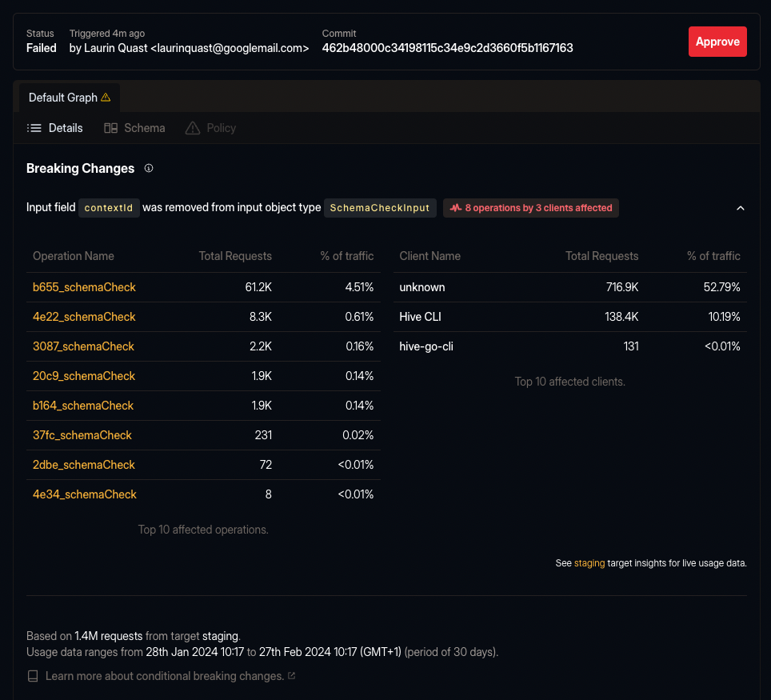This screenshot has height=700, width=771.
Task: Switch to the Schema tab
Action: point(144,128)
